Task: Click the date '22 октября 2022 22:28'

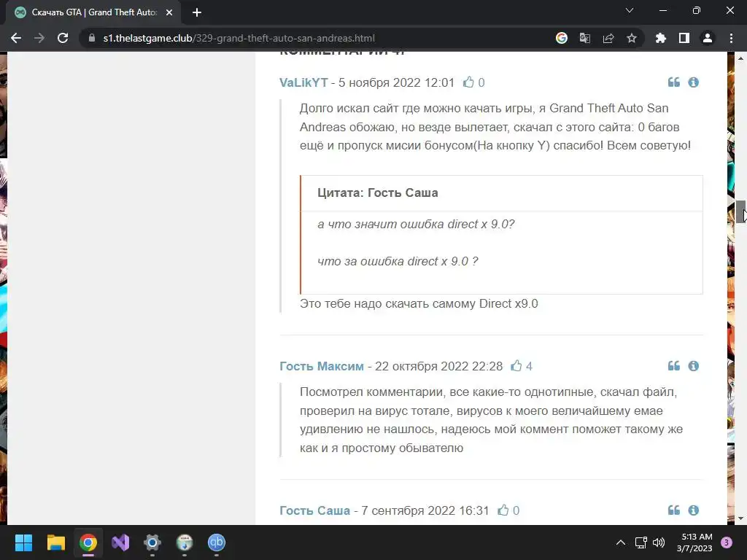Action: (x=438, y=366)
